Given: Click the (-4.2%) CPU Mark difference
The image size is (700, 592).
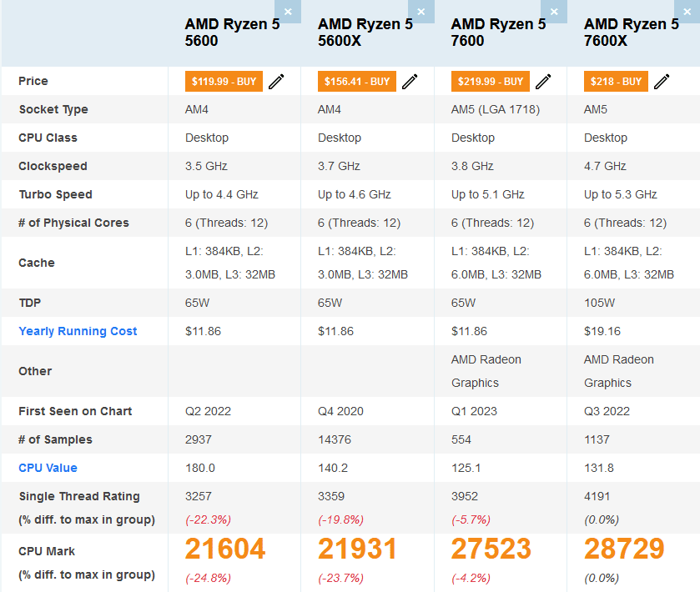Looking at the screenshot, I should (x=471, y=578).
